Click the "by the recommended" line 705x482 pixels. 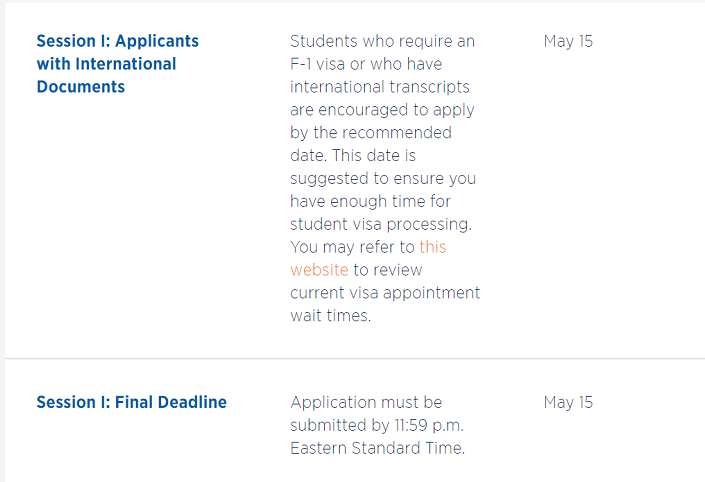point(371,133)
